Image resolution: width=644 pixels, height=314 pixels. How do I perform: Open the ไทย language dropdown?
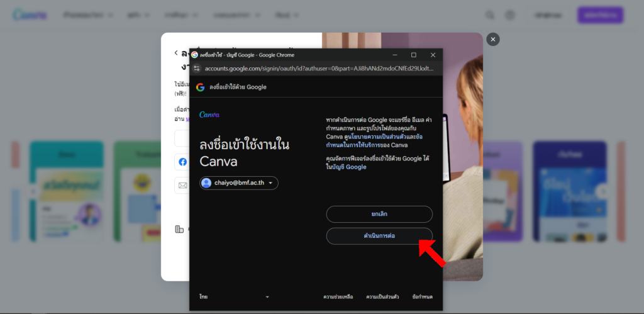[x=234, y=297]
